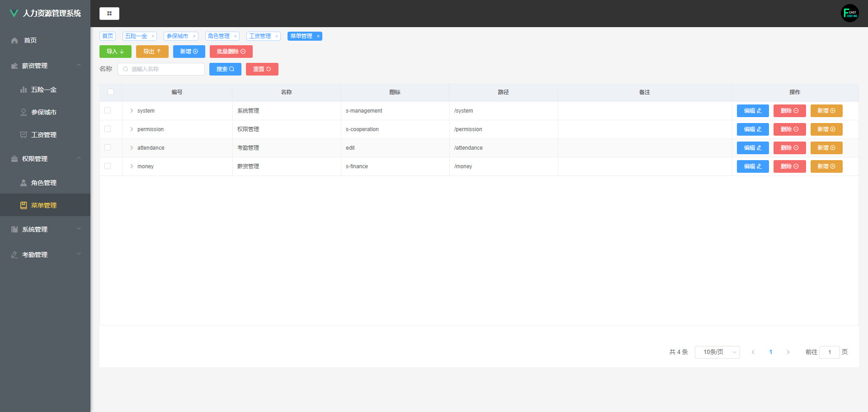Expand the money tree row
Viewport: 868px width, 412px height.
tap(132, 166)
